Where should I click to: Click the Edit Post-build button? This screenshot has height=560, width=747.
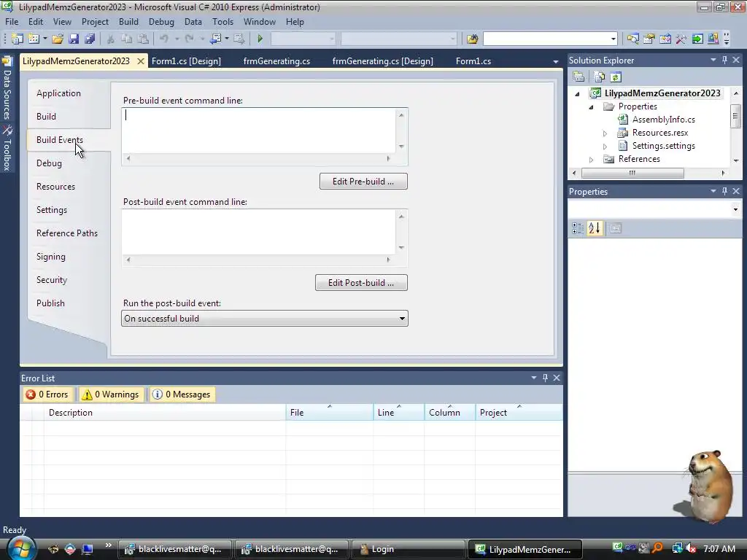(x=361, y=283)
